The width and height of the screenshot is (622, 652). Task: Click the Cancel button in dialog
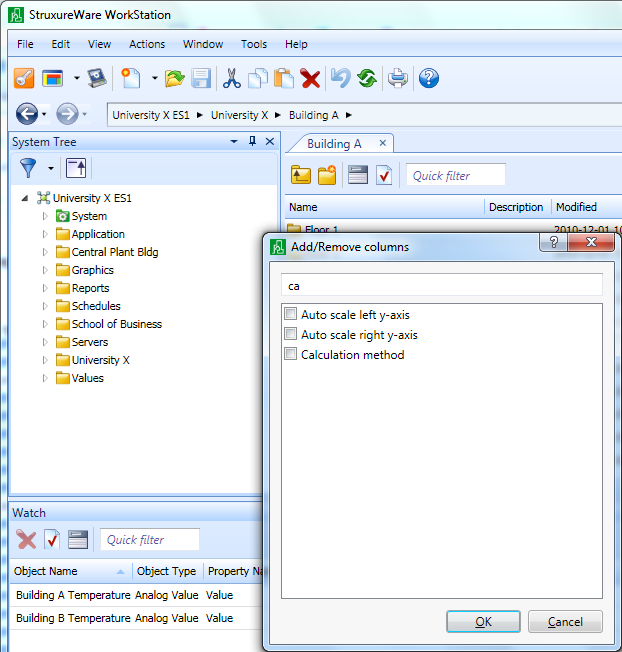(x=565, y=622)
